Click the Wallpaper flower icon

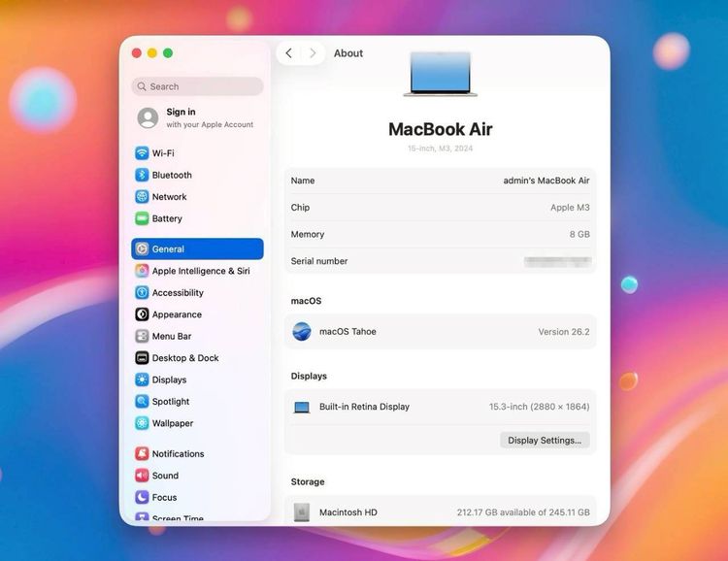pos(142,423)
